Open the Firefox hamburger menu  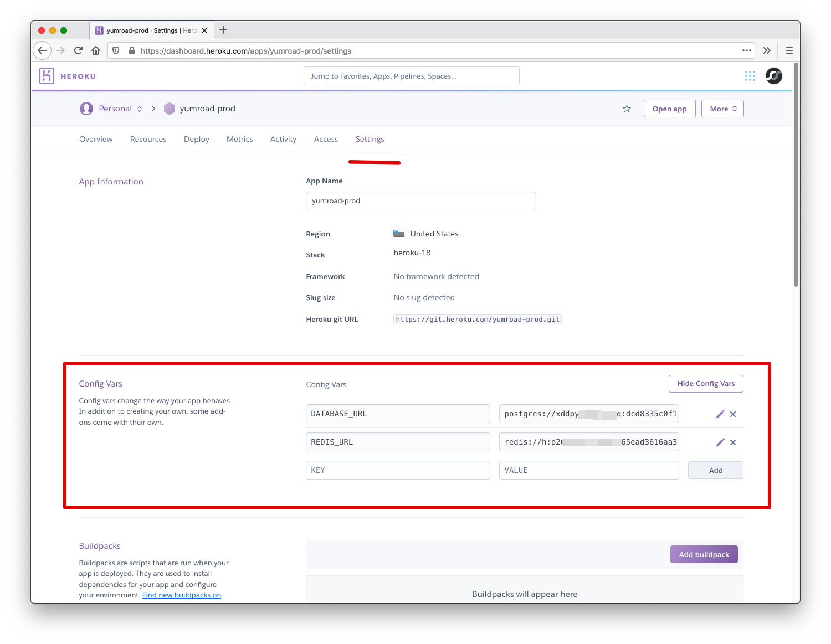click(x=789, y=50)
